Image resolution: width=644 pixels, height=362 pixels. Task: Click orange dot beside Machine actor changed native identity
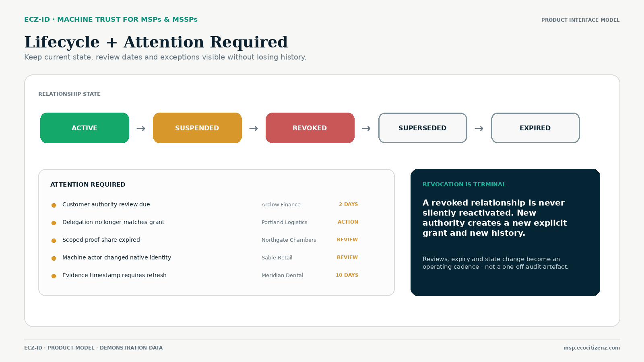pos(54,258)
